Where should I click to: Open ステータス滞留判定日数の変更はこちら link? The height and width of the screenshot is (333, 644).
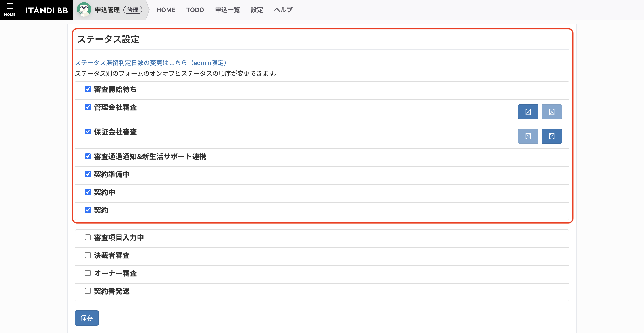tap(150, 63)
